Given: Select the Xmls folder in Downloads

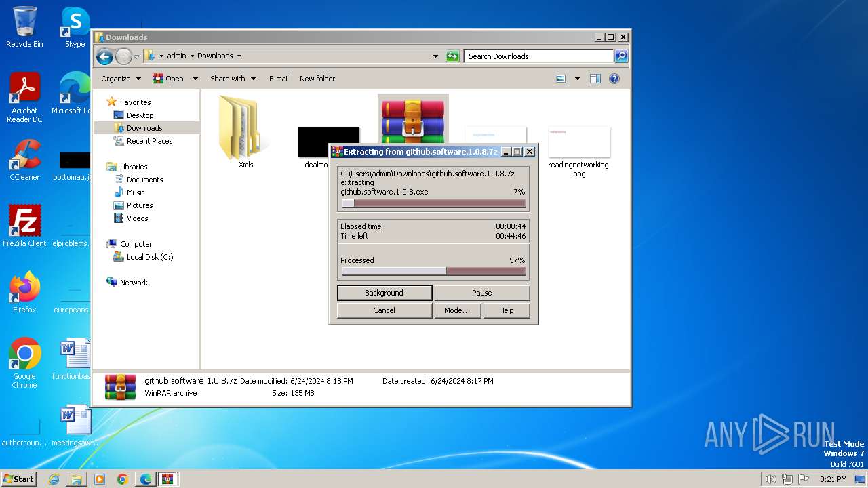Looking at the screenshot, I should [x=245, y=131].
